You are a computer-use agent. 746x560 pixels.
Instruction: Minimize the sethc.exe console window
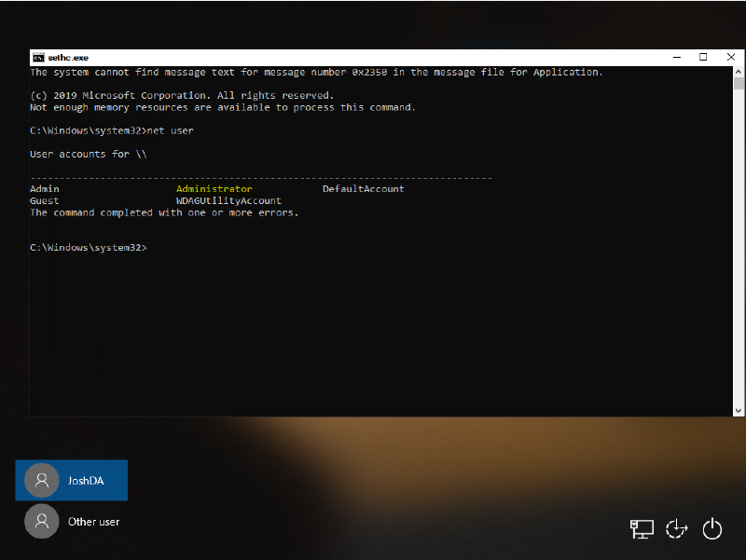tap(678, 57)
